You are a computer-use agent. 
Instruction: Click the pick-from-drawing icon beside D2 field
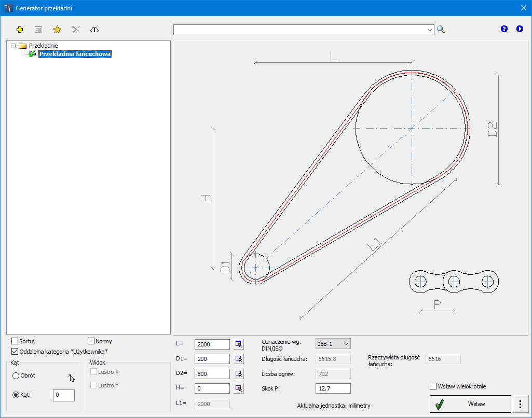pyautogui.click(x=239, y=373)
